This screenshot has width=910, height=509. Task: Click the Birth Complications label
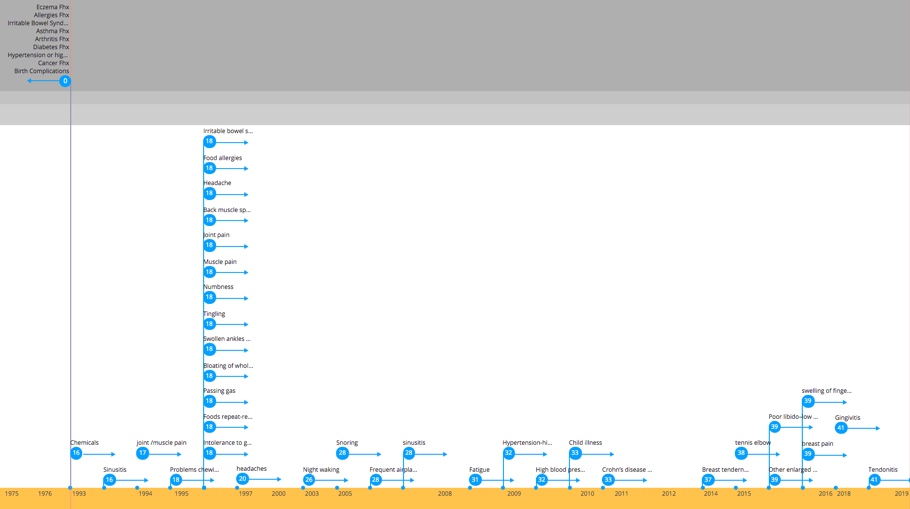click(x=41, y=71)
